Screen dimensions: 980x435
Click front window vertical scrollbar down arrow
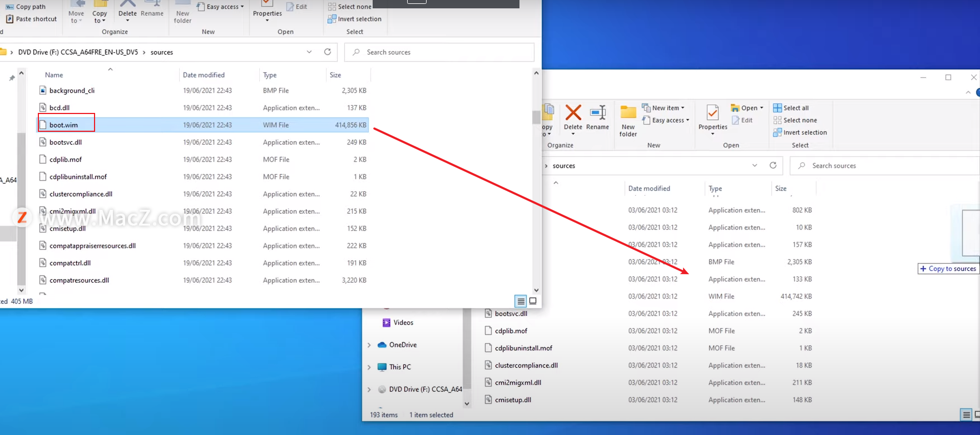tap(536, 290)
